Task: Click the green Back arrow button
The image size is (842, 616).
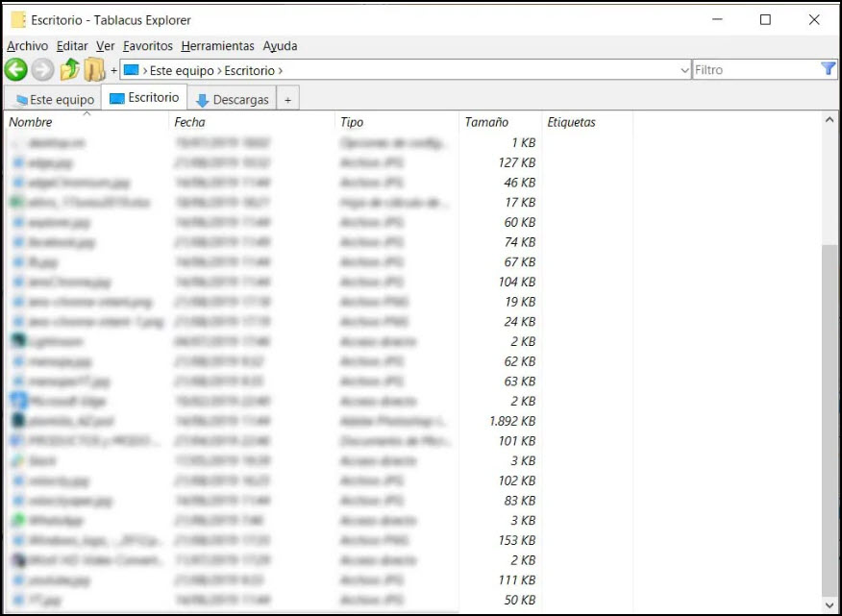Action: (15, 69)
